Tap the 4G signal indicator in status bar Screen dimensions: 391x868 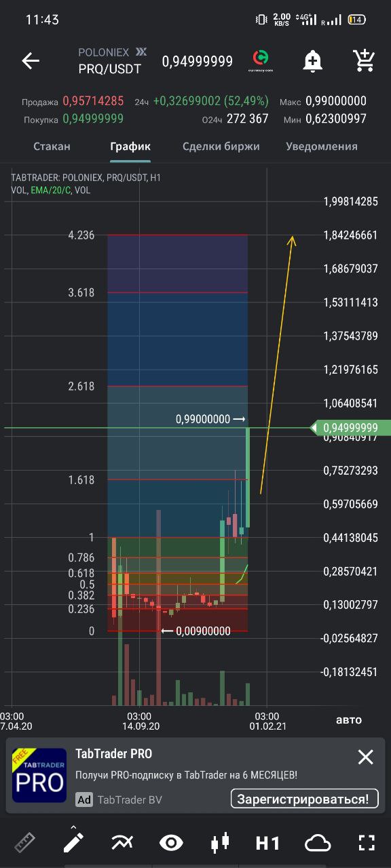308,20
